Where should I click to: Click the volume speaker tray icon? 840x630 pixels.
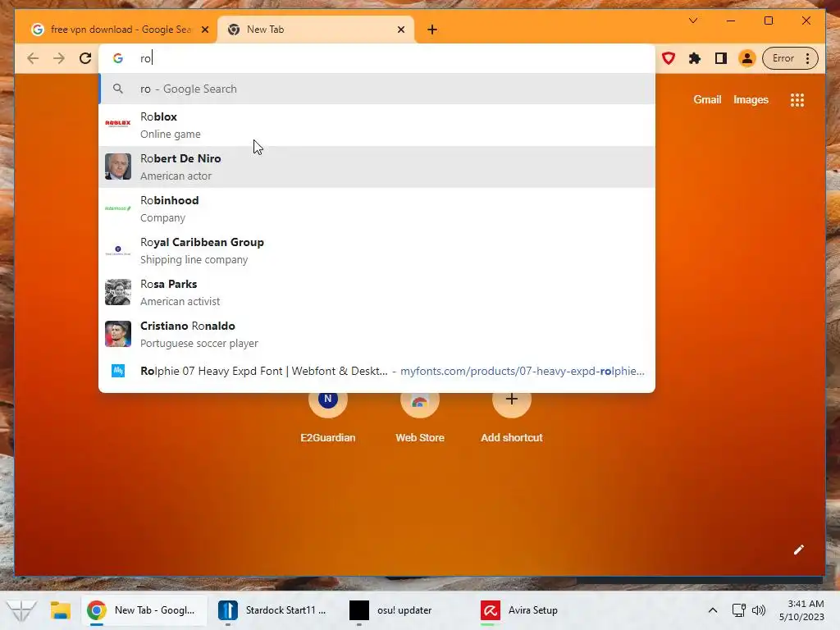759,610
